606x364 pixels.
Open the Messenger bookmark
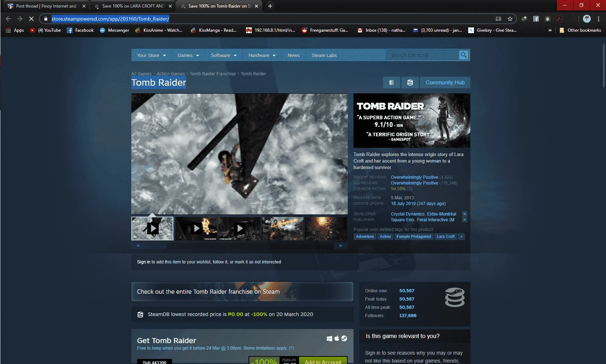pyautogui.click(x=114, y=30)
